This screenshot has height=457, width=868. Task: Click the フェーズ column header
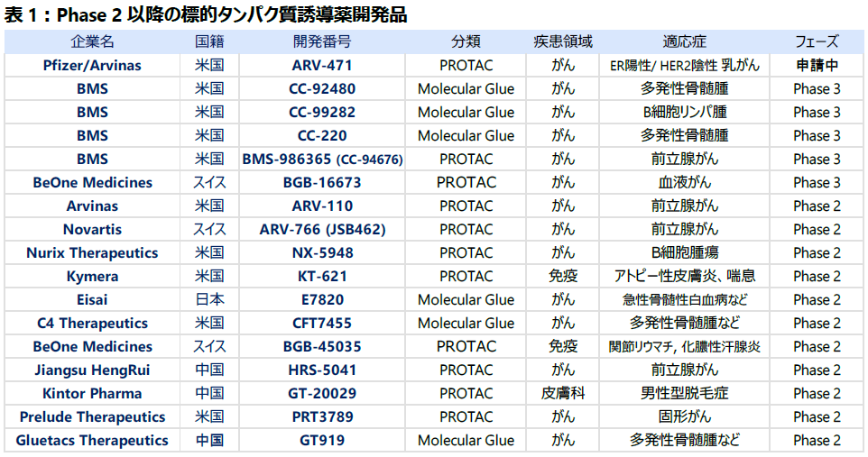(817, 42)
